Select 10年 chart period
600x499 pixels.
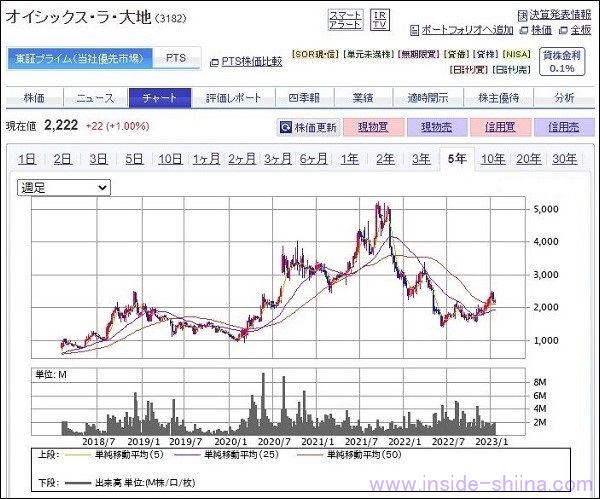coord(493,159)
